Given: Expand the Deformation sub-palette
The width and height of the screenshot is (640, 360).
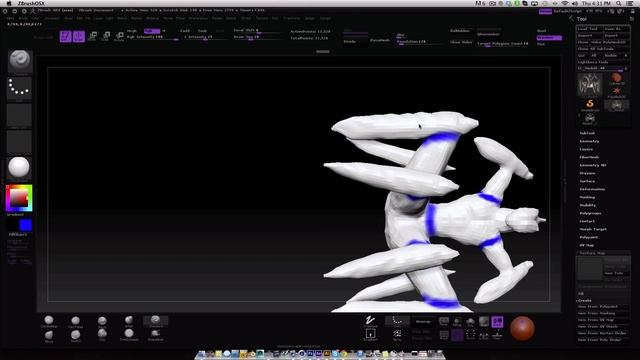Looking at the screenshot, I should tap(592, 189).
